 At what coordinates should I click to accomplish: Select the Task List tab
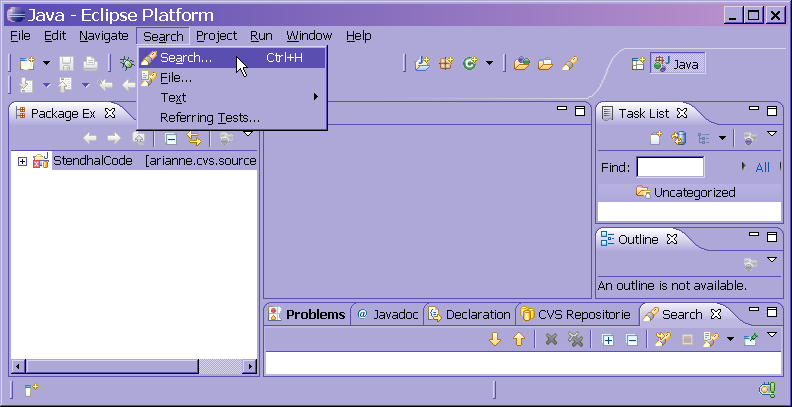(644, 114)
